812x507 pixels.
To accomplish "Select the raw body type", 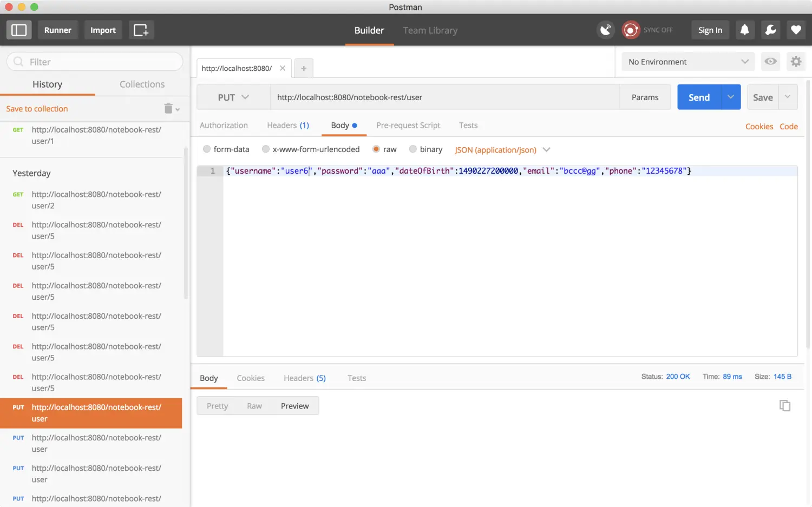I will click(376, 149).
